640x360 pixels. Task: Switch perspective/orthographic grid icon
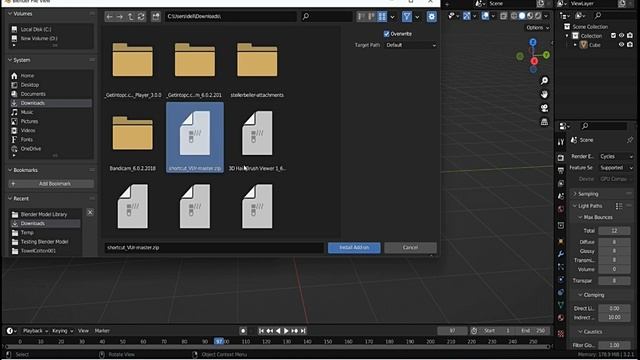[x=544, y=122]
